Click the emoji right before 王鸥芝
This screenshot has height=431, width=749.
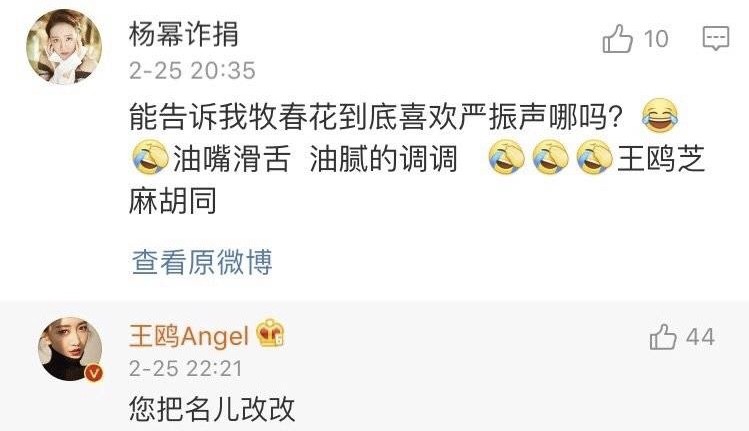point(594,157)
